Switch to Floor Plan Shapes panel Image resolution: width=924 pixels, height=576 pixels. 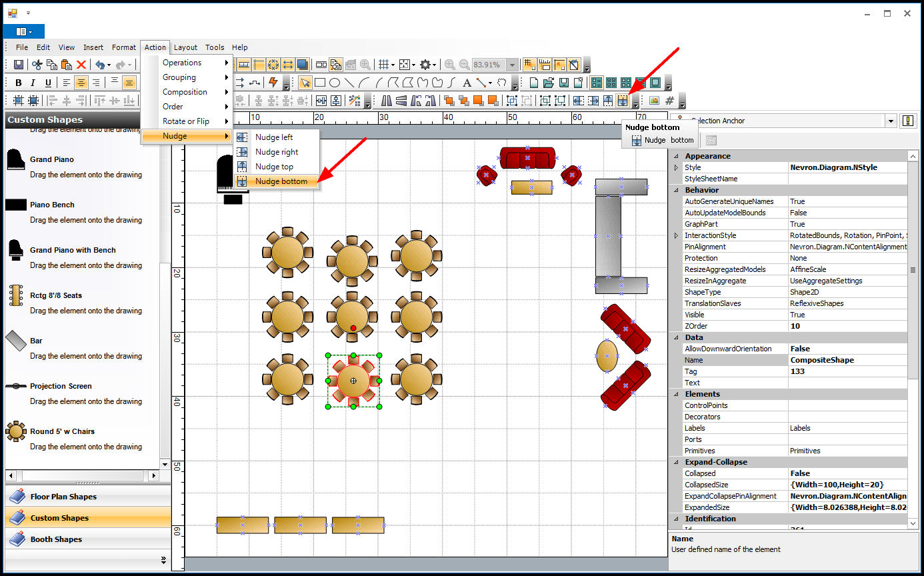(x=87, y=497)
